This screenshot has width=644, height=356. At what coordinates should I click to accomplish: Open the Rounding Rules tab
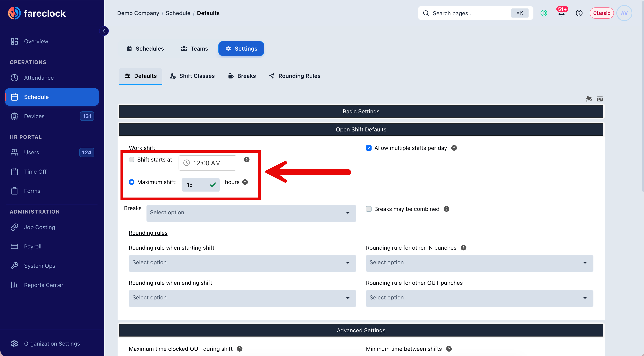(x=295, y=76)
